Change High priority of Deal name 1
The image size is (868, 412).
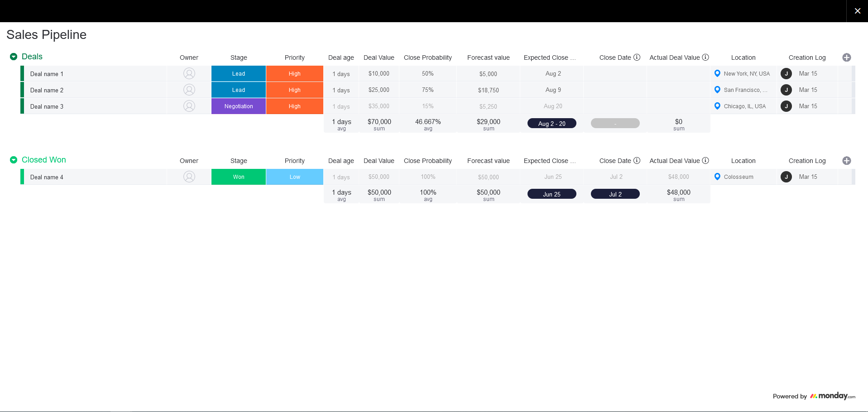295,74
